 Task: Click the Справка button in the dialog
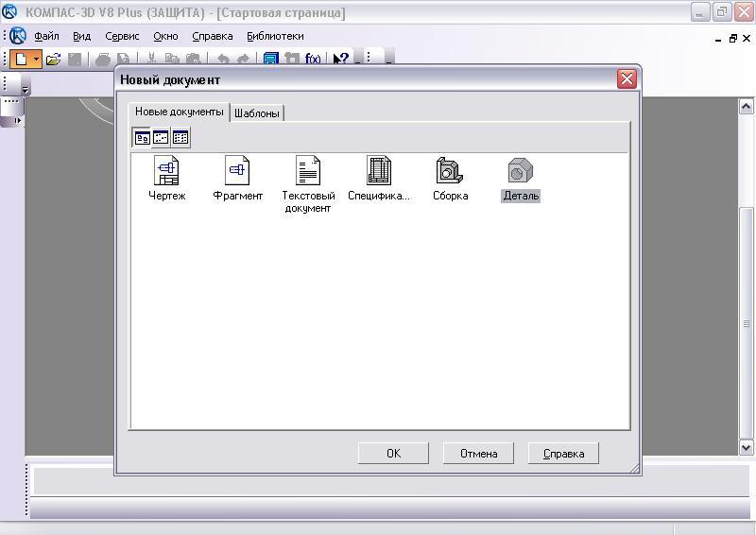click(563, 454)
